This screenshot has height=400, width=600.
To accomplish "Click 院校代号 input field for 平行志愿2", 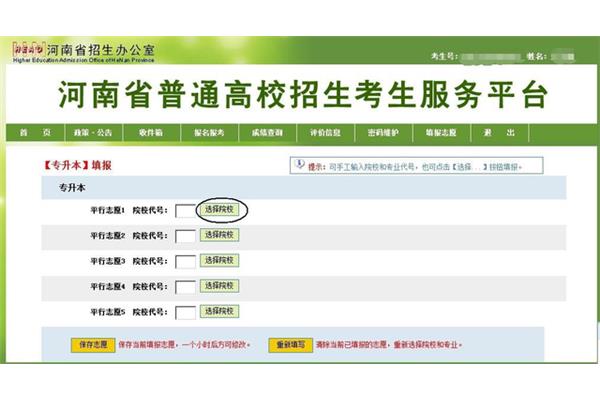I will pyautogui.click(x=185, y=236).
